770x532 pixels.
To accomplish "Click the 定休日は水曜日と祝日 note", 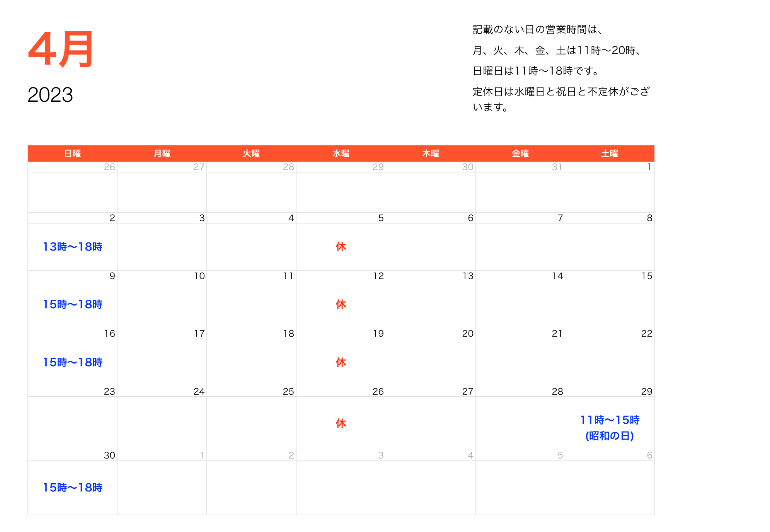I will (561, 99).
